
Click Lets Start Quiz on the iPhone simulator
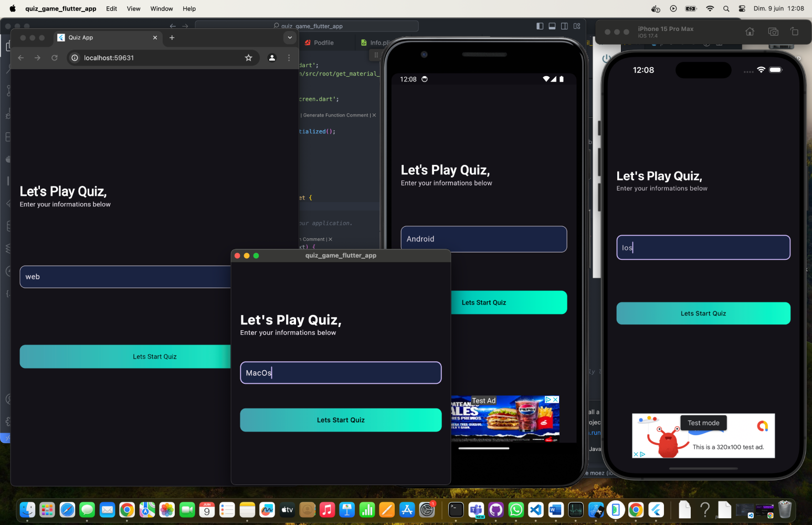pos(703,313)
